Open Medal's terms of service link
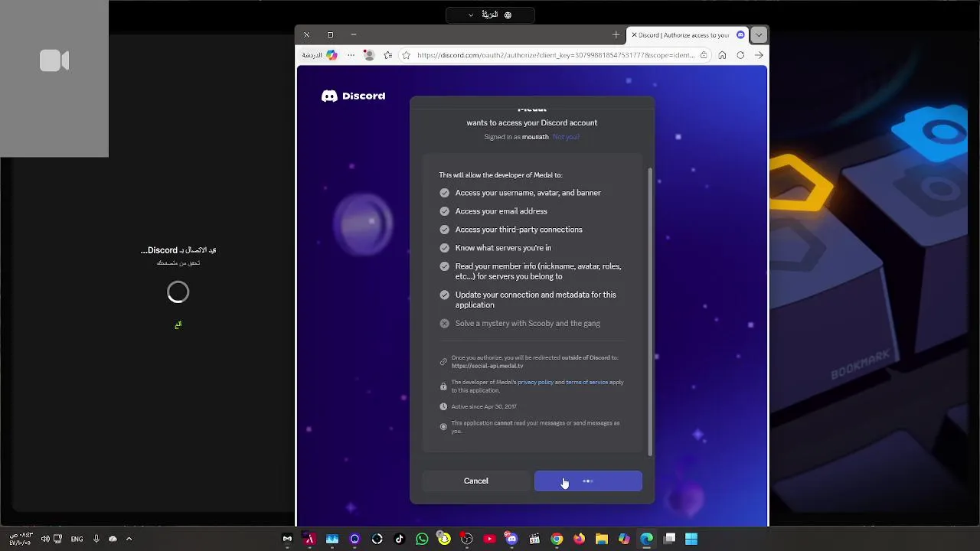 coord(586,382)
